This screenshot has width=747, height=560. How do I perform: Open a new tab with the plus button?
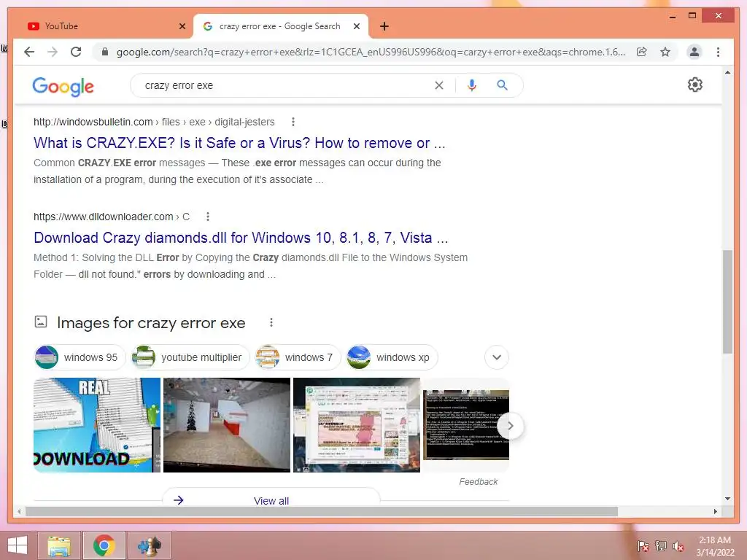(x=384, y=26)
